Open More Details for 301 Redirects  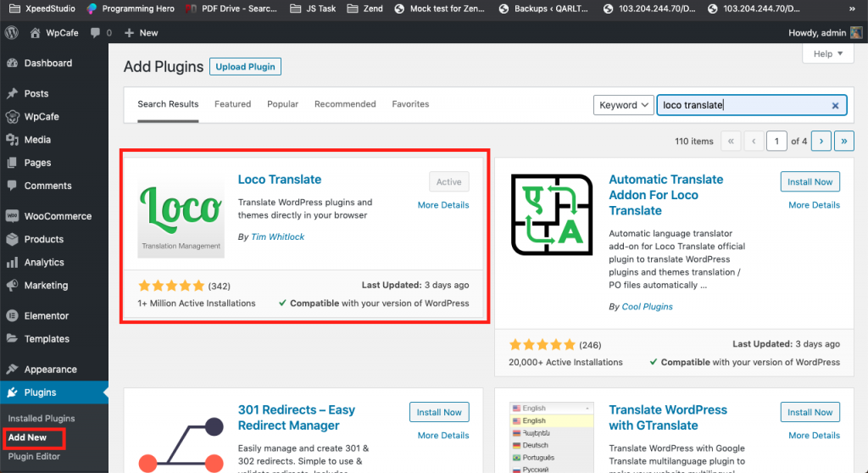pos(442,436)
